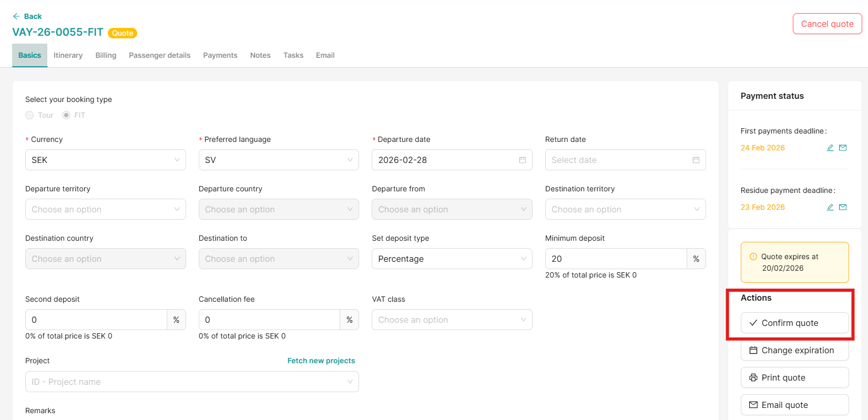
Task: Open calendar icon in Departure date field
Action: (523, 160)
